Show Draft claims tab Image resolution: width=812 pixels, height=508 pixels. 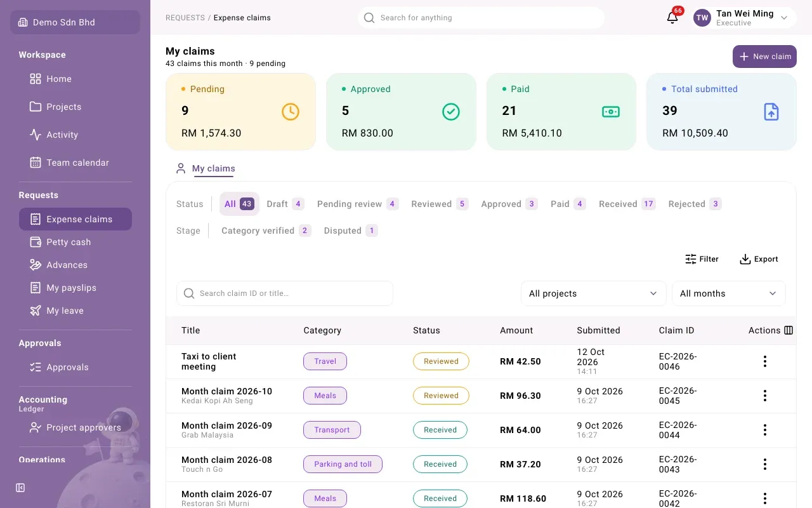(x=285, y=204)
